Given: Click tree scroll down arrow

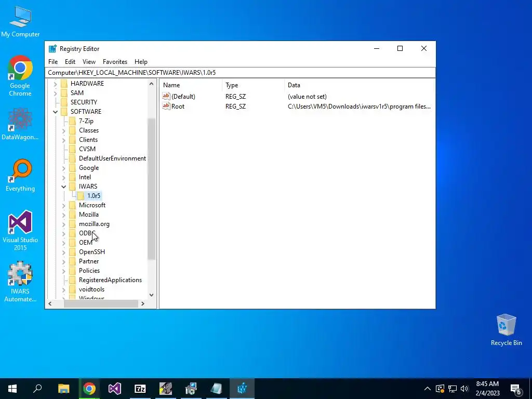Looking at the screenshot, I should 151,295.
